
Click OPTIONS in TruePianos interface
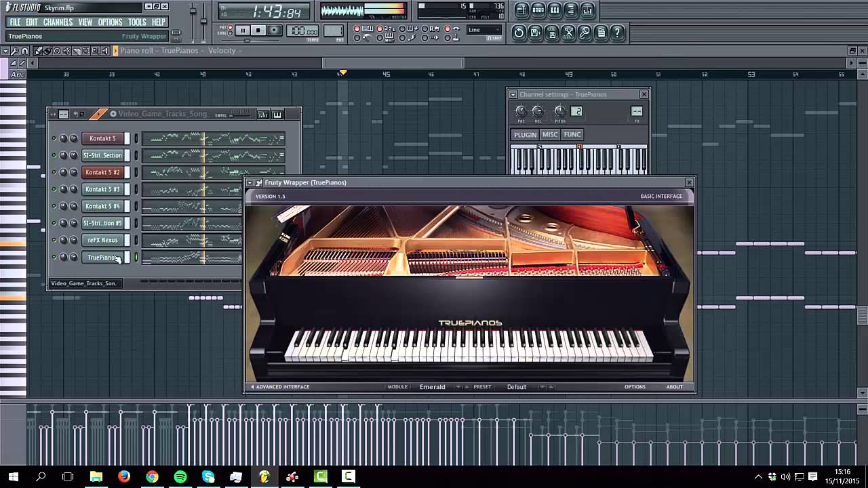pos(635,387)
